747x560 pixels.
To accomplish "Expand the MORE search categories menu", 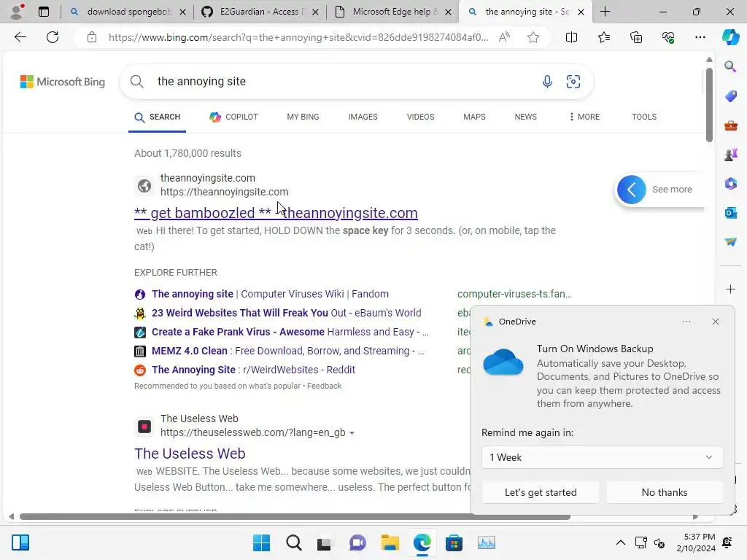I will pos(584,117).
